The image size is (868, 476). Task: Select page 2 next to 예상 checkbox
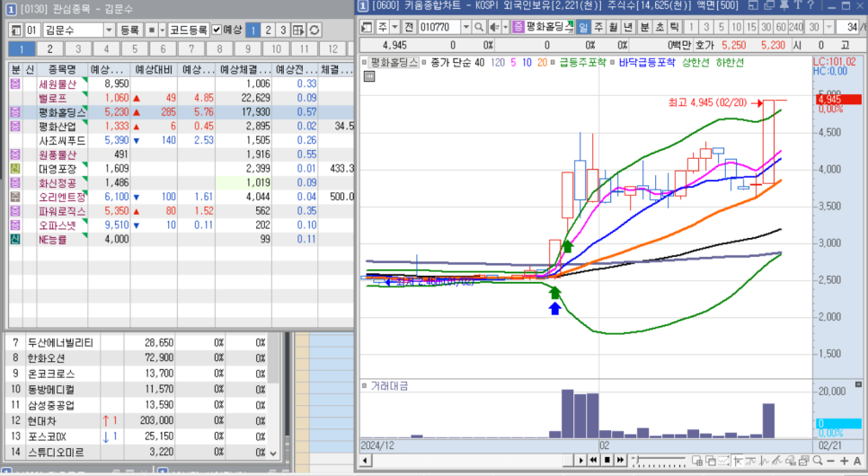pyautogui.click(x=268, y=30)
